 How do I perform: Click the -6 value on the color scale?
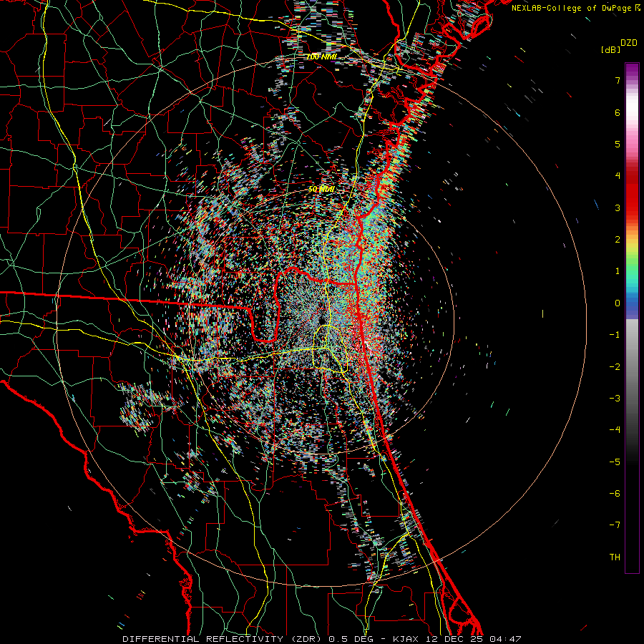point(615,494)
